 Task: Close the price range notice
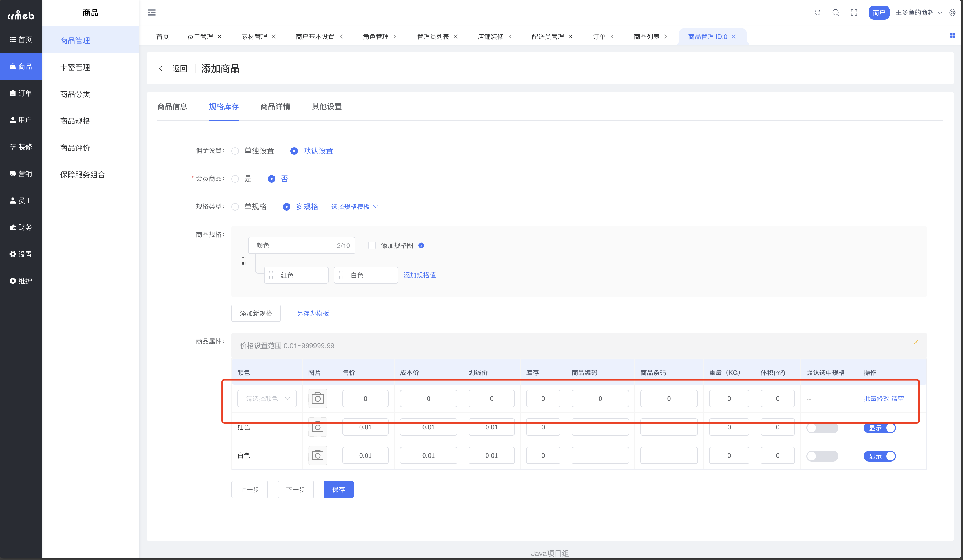coord(915,342)
